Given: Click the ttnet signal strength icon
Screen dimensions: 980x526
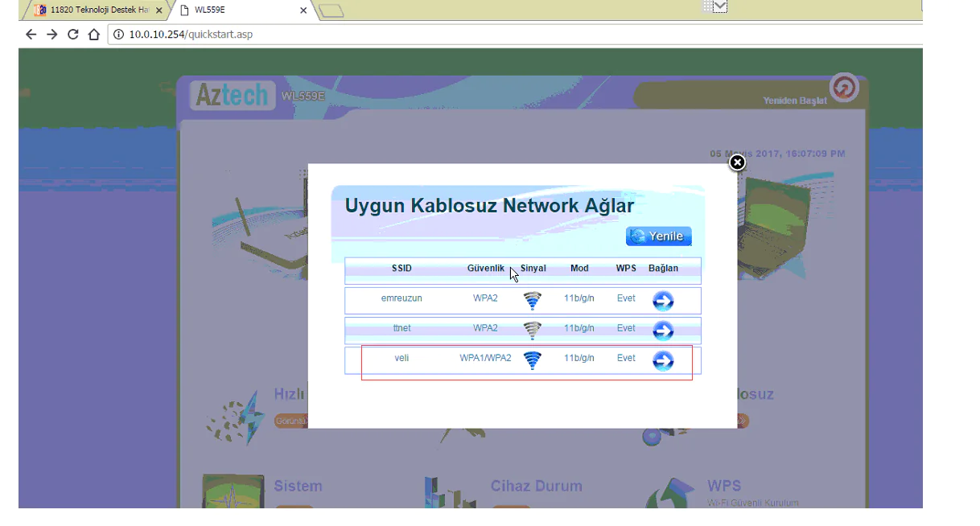Looking at the screenshot, I should coord(533,331).
